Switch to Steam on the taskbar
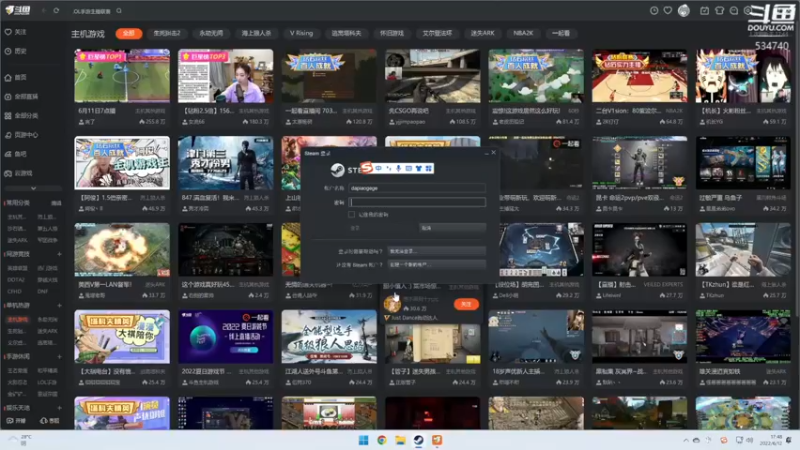This screenshot has width=800, height=450. pyautogui.click(x=418, y=440)
